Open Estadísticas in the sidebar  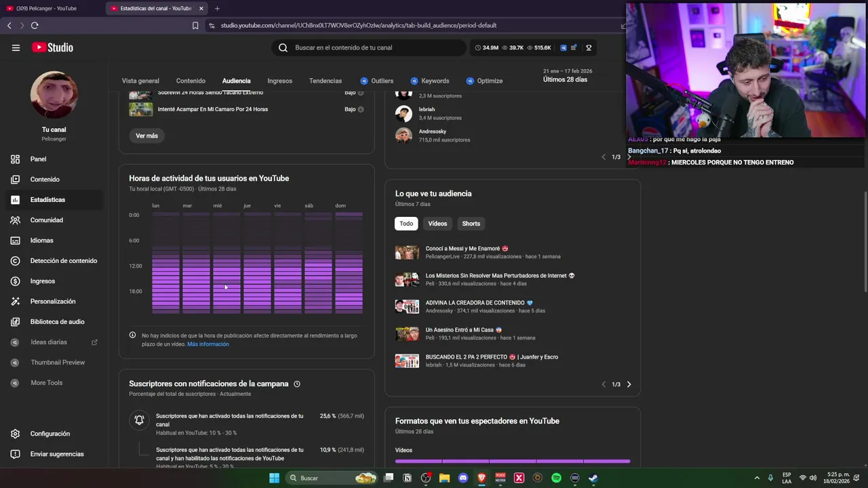(47, 200)
